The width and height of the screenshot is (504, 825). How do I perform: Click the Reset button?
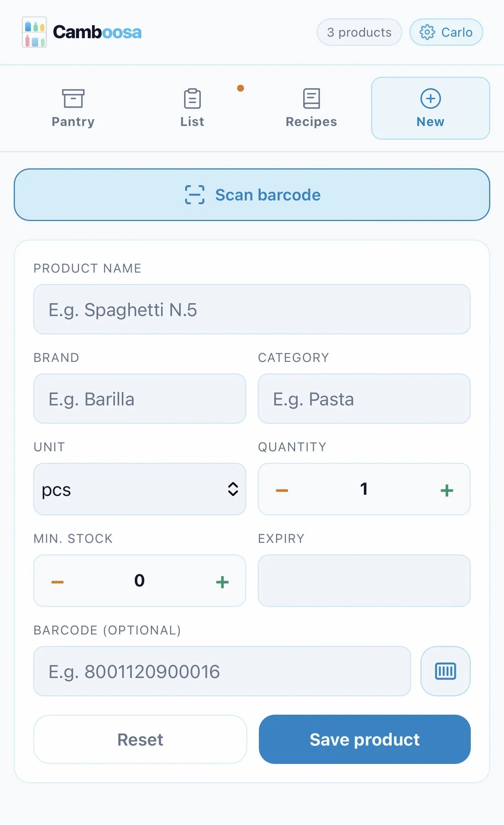[x=140, y=739]
